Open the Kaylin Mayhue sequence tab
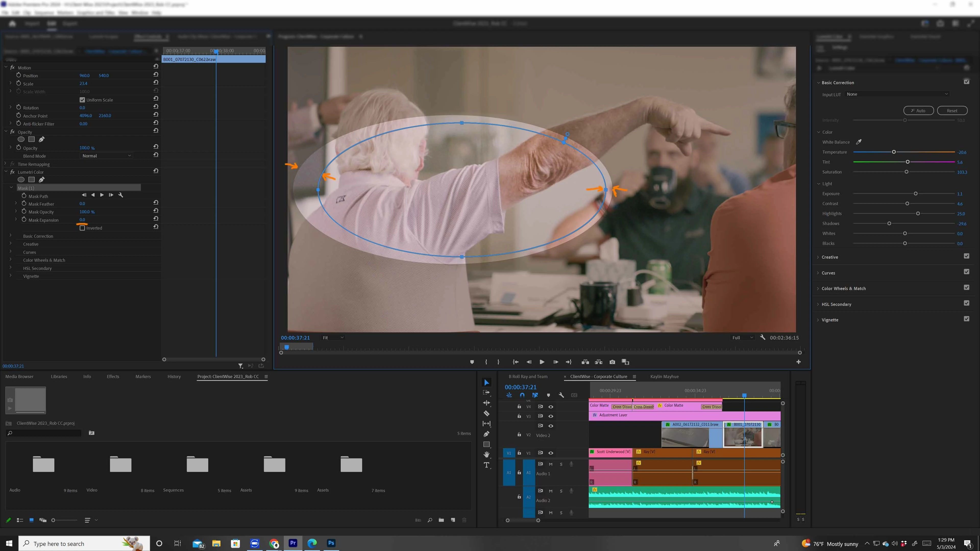This screenshot has width=980, height=551. tap(664, 377)
